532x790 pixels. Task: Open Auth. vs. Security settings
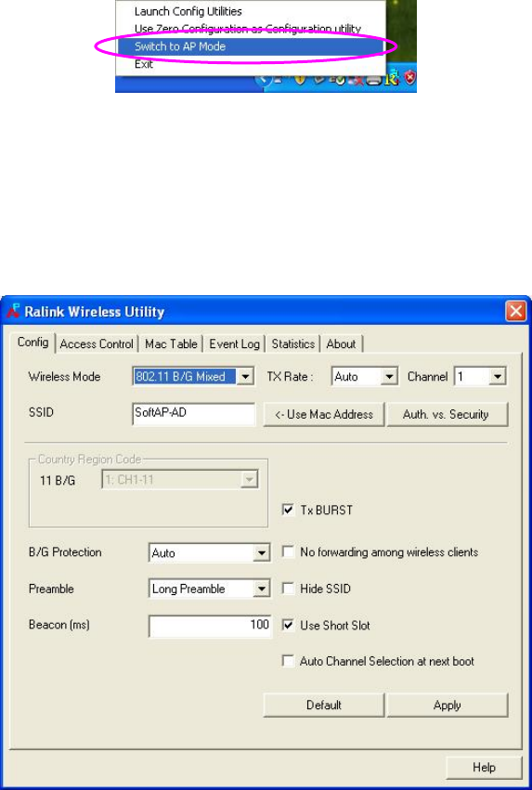pos(447,415)
